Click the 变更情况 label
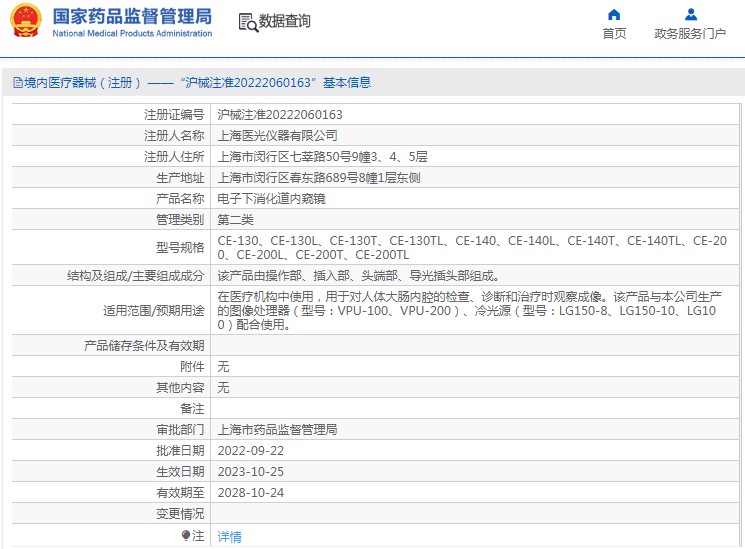 click(x=180, y=514)
